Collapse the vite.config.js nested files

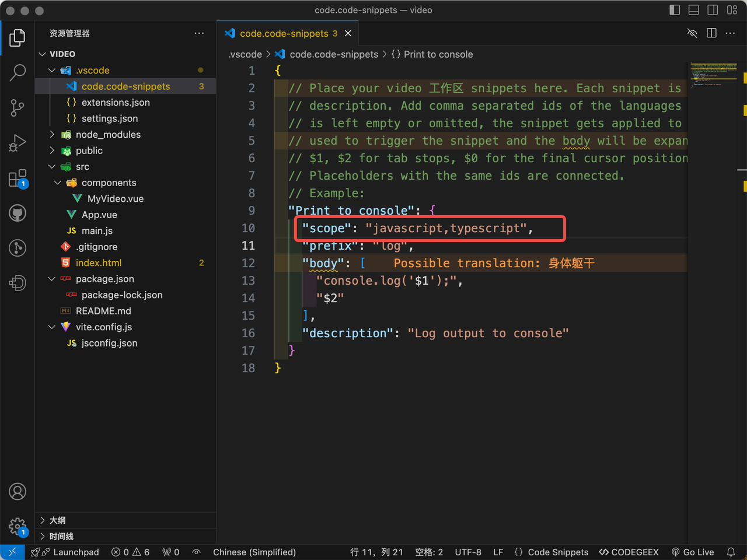[51, 327]
